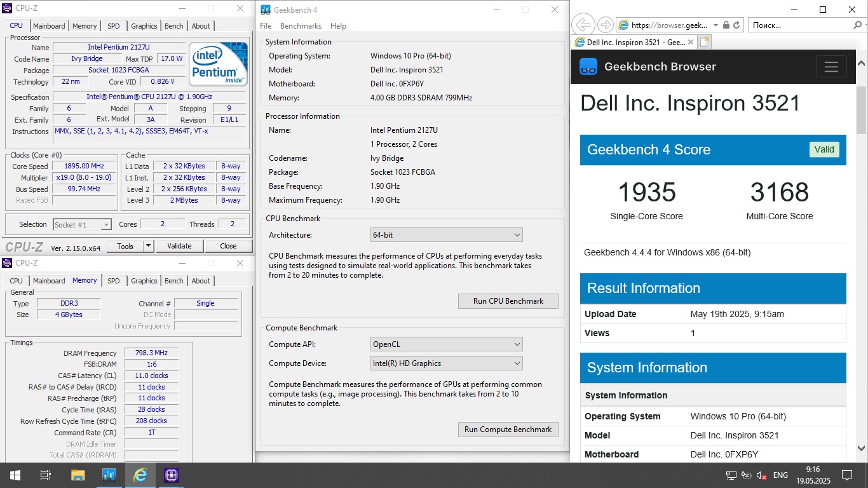Switch to About tab in upper CPU-Z

point(201,26)
